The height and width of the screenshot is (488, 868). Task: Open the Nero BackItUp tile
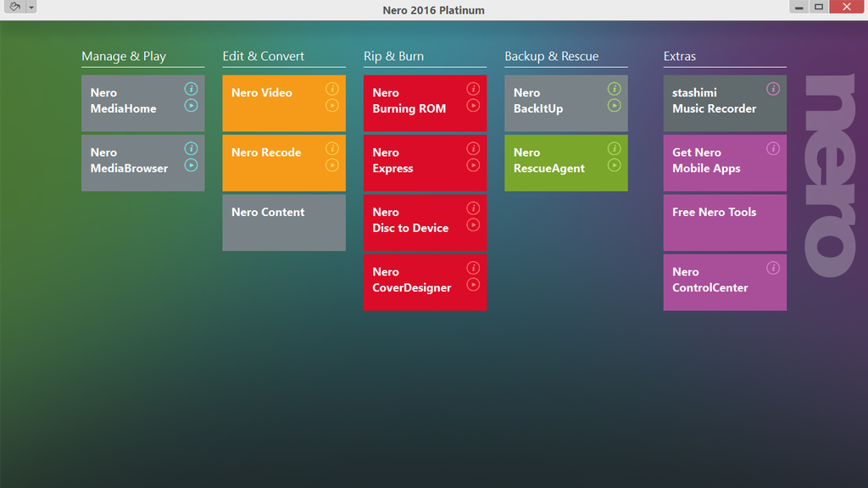point(566,103)
